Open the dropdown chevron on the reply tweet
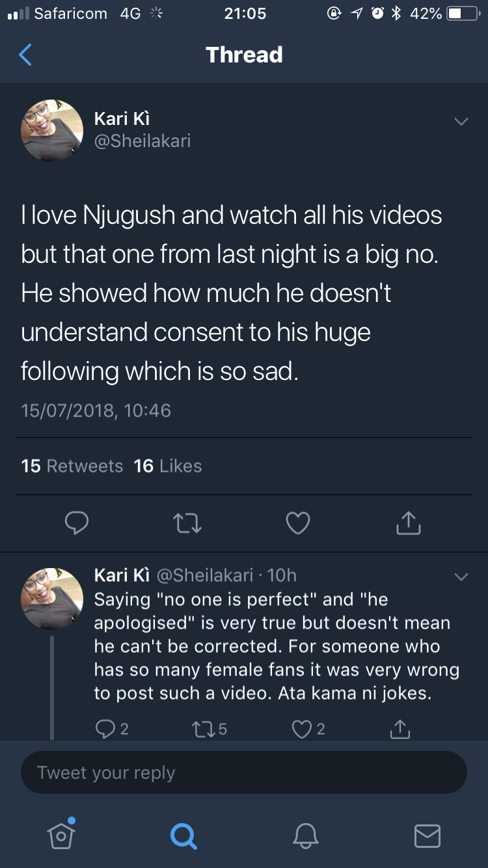Image resolution: width=488 pixels, height=868 pixels. click(x=461, y=577)
